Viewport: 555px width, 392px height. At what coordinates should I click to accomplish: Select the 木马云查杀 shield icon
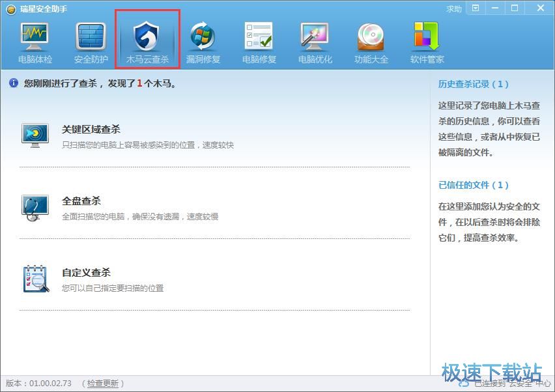(147, 37)
